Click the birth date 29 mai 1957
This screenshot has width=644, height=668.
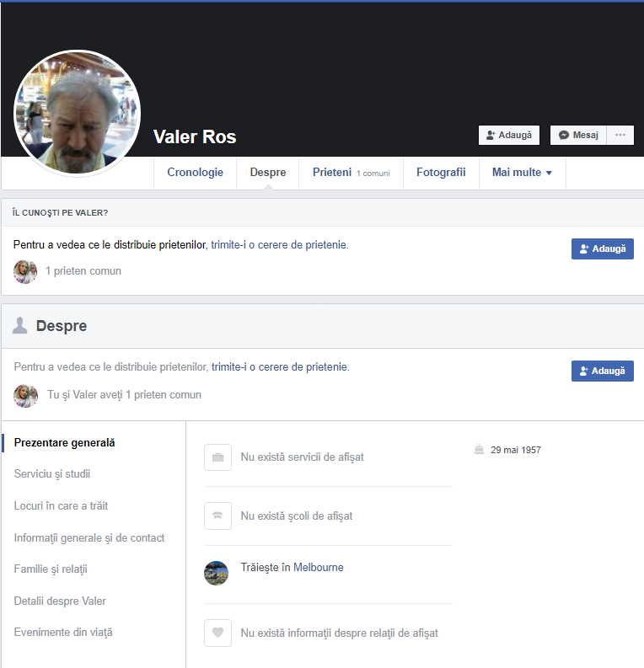[516, 450]
